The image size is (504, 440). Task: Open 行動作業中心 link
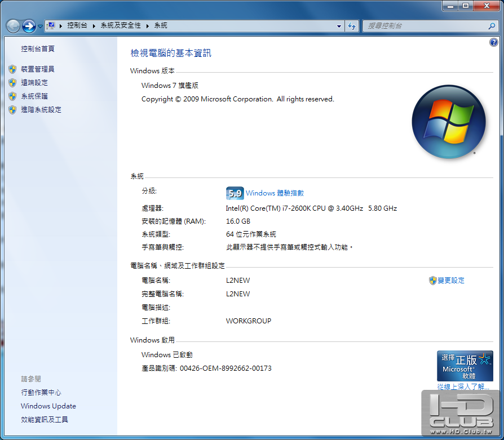click(41, 393)
